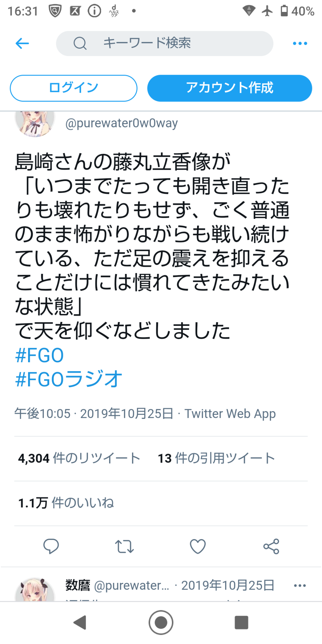Open the reply tweet's three-dot menu

coord(300,585)
